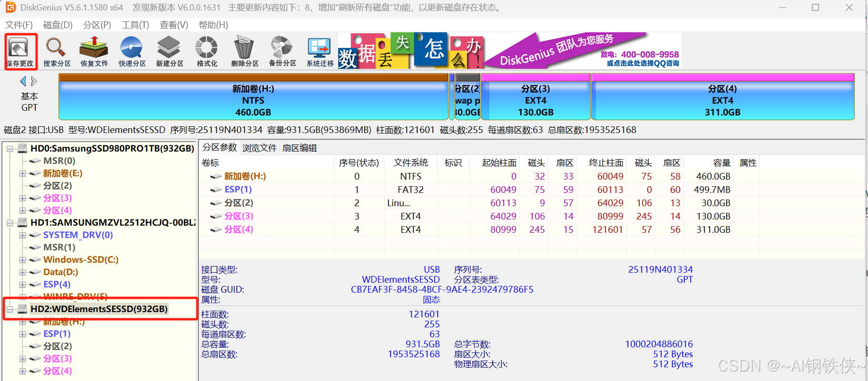Open Backup Partition (备份分区) tool
Screen dimensions: 868x381
click(x=282, y=51)
